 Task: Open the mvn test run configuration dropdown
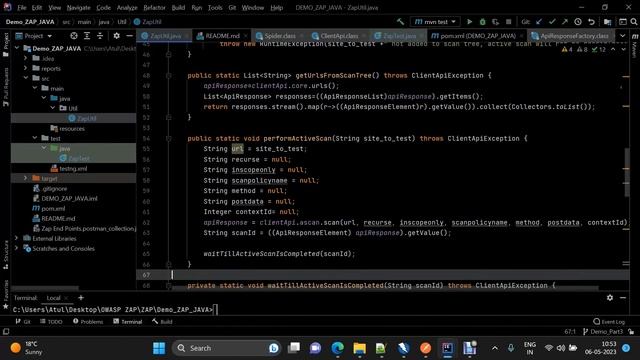tap(435, 22)
